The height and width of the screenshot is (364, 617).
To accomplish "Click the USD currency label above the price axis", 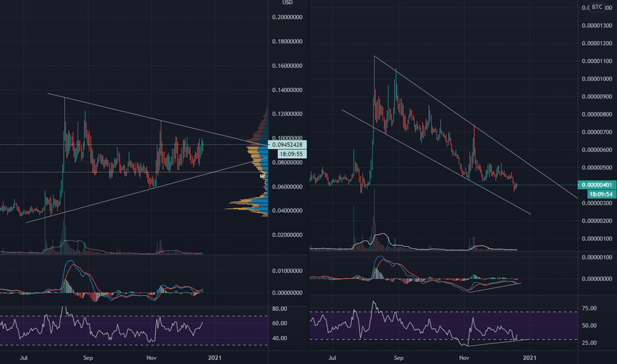I will 287,3.
